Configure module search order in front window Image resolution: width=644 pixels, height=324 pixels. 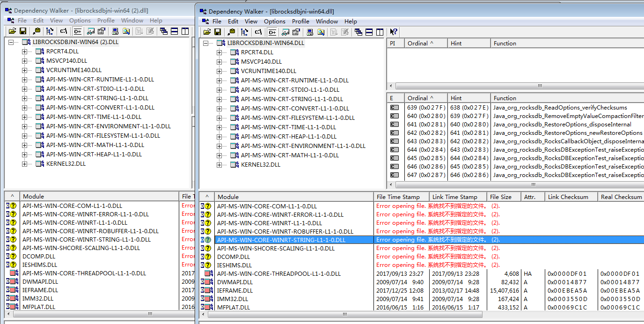tap(321, 32)
